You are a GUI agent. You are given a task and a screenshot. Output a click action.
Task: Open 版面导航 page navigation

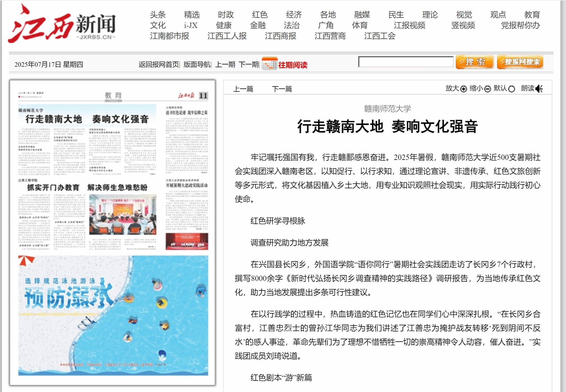[x=197, y=64]
